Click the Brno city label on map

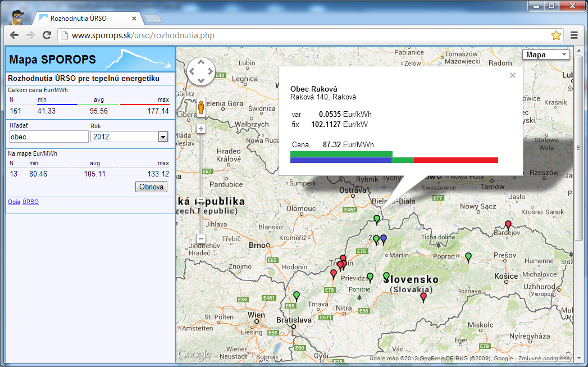click(x=257, y=245)
